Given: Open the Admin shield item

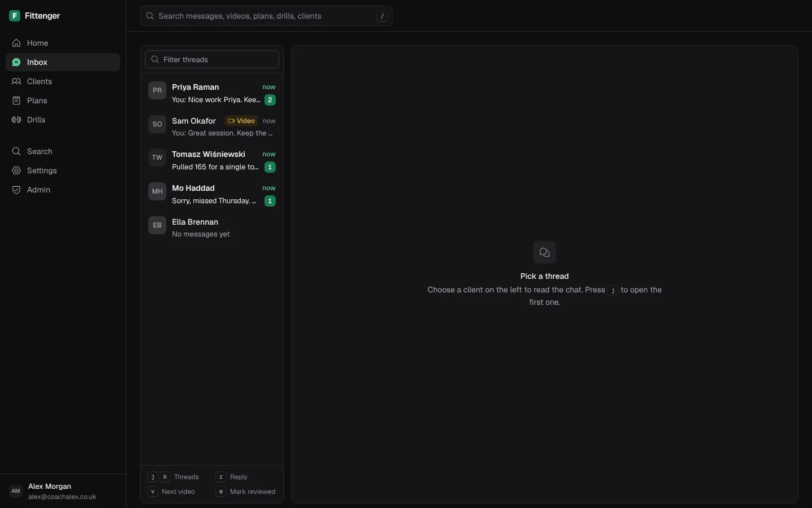Looking at the screenshot, I should [63, 190].
